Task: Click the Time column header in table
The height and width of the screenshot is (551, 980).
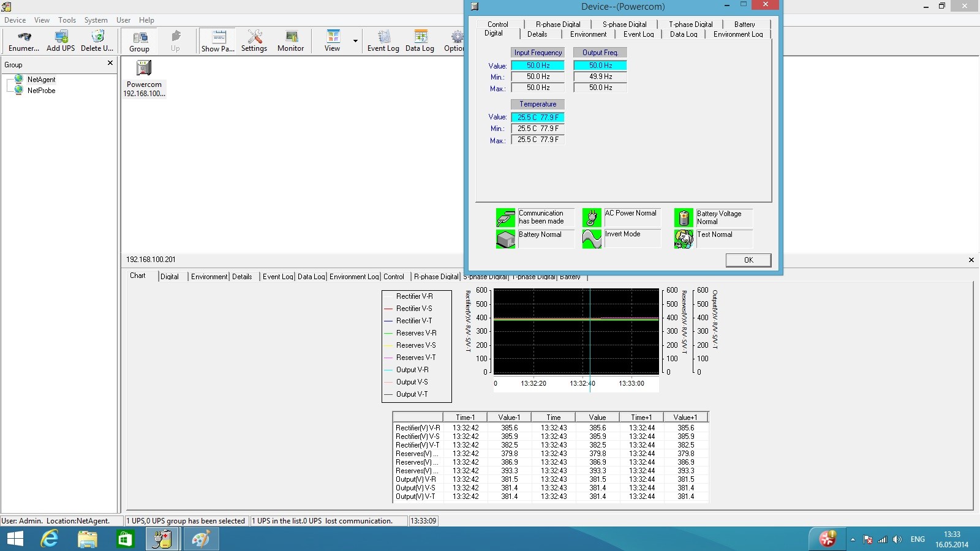Action: (x=553, y=418)
